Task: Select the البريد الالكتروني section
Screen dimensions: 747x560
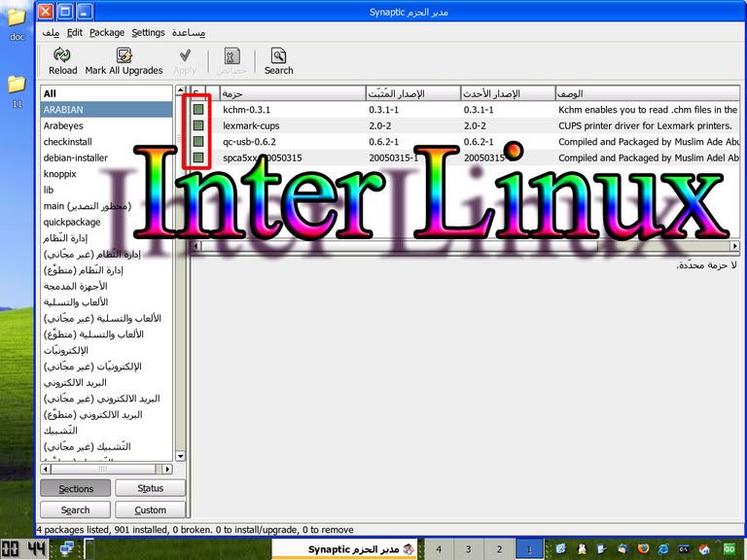Action: (107, 382)
